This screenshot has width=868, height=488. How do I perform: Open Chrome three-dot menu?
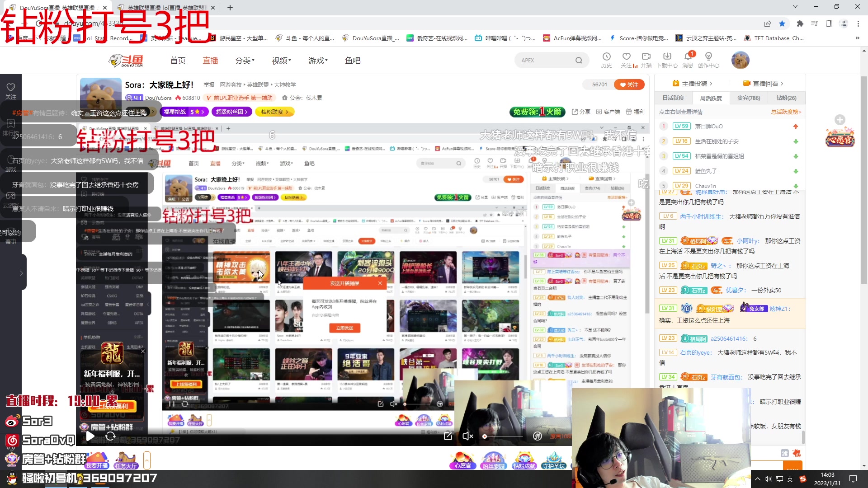point(858,23)
